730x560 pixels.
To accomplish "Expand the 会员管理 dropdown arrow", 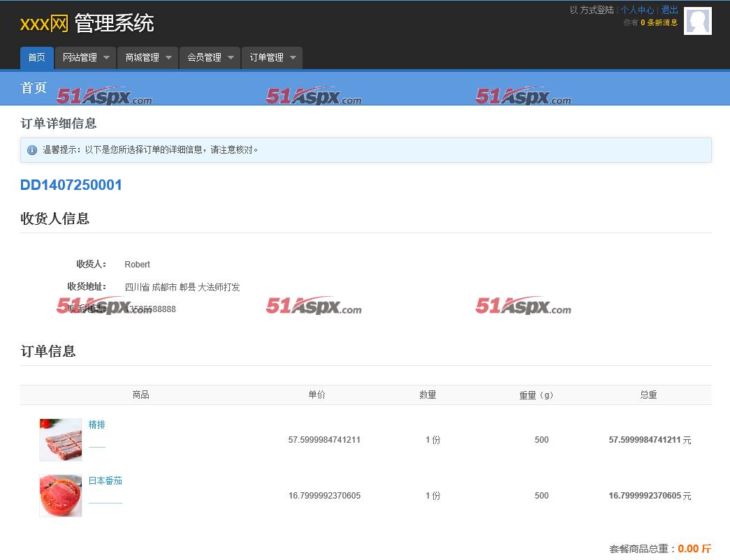I will tap(231, 58).
